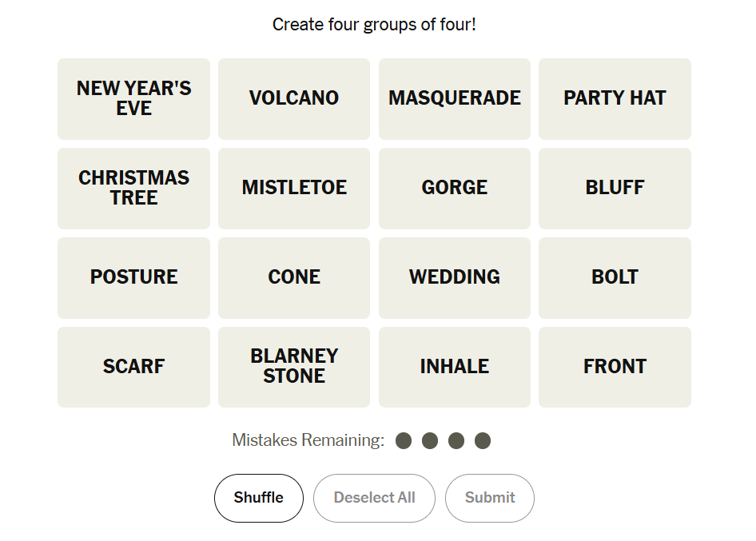Toggle the CHRISTMAS TREE tile
The width and height of the screenshot is (756, 541).
click(x=133, y=188)
